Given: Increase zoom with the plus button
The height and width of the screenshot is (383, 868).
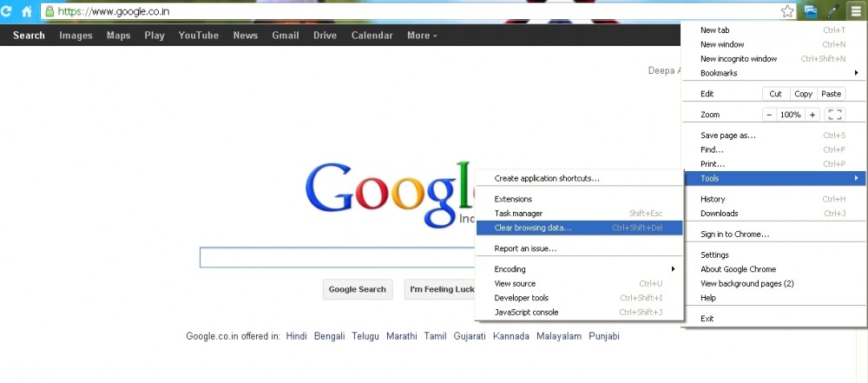Looking at the screenshot, I should coord(812,115).
